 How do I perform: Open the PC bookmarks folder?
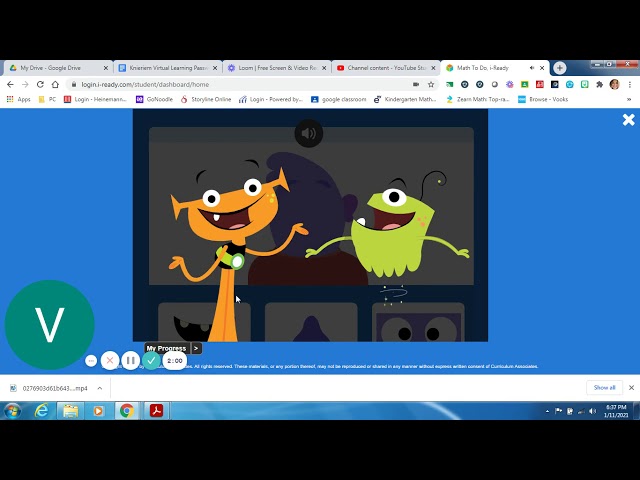47,99
